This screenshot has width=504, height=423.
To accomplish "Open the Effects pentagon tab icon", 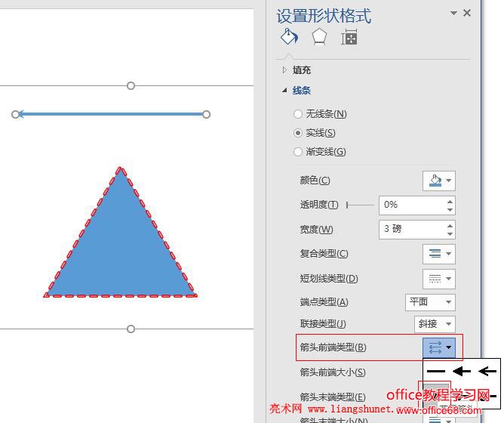I will (x=319, y=37).
